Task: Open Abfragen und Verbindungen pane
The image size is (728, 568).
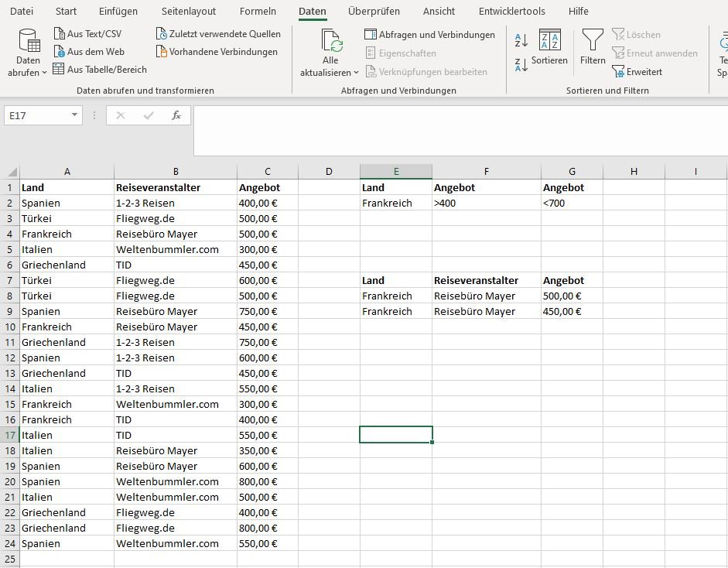Action: click(429, 35)
